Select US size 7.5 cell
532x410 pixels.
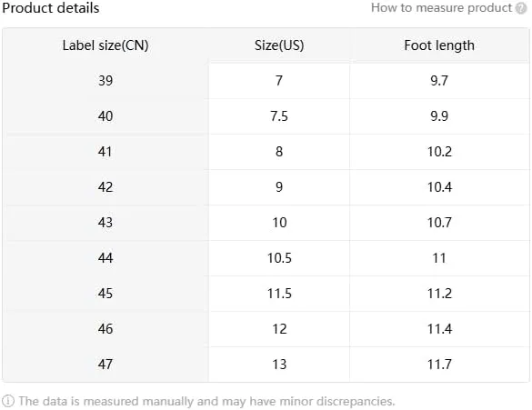click(x=279, y=116)
